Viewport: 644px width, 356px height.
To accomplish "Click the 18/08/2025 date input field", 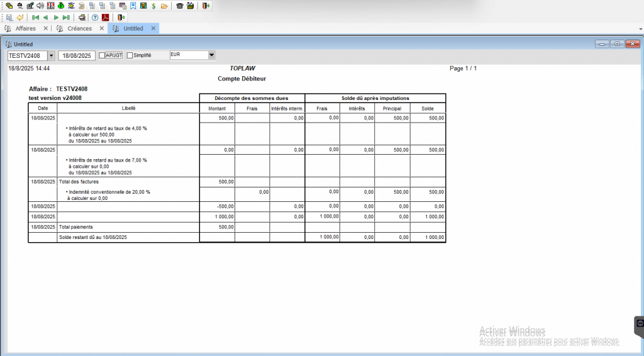I will click(77, 55).
